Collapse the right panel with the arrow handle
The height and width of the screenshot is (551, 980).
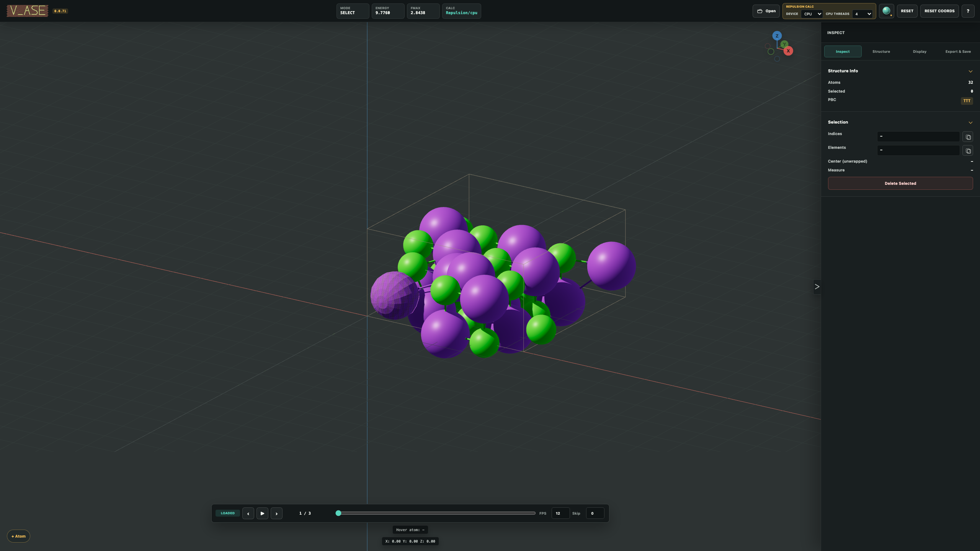point(817,287)
